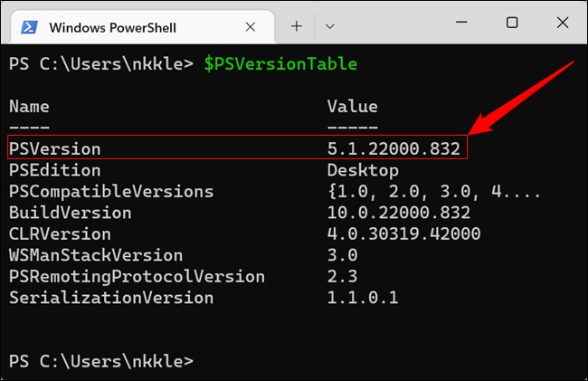Click the SerializationVersion row name

pyautogui.click(x=111, y=298)
